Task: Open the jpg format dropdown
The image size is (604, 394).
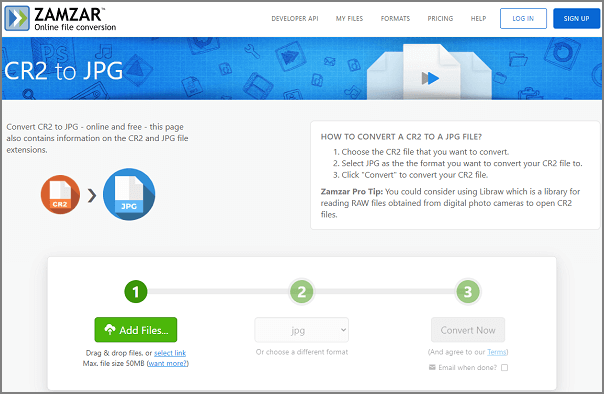Action: 302,330
